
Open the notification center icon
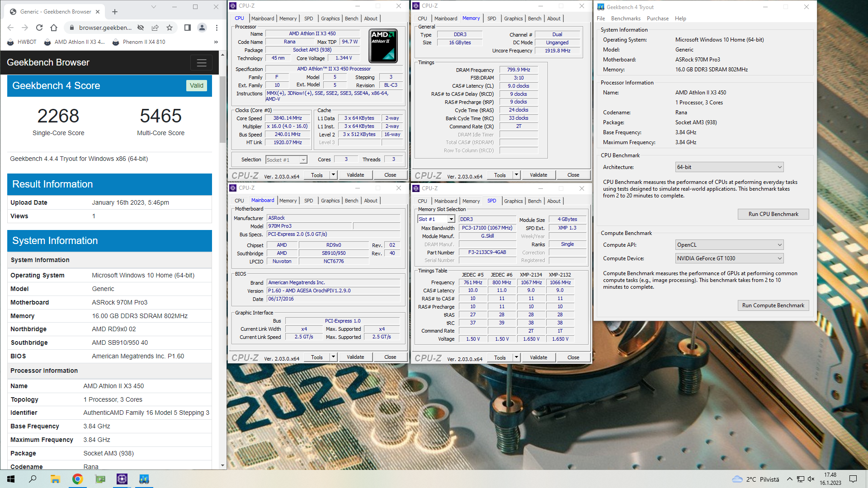pyautogui.click(x=853, y=479)
